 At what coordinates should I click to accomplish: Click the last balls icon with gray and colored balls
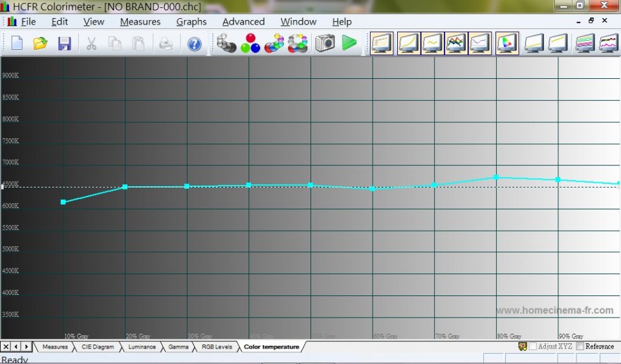click(298, 43)
